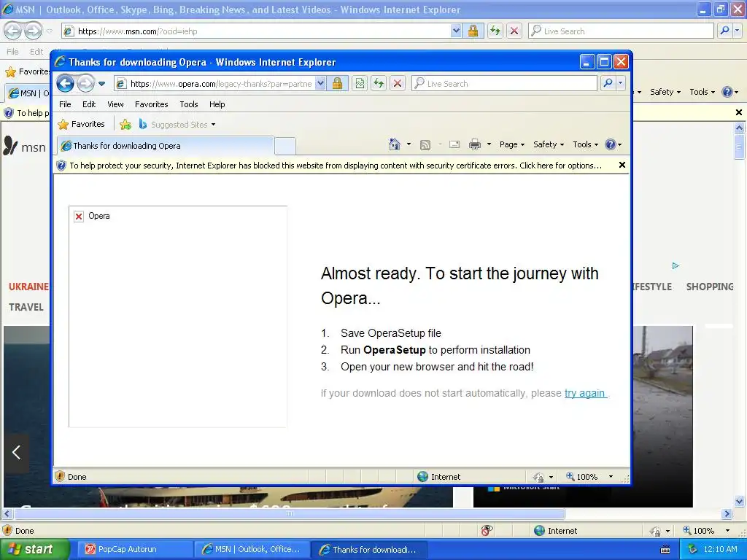Click lock icon in MSN window
The width and height of the screenshot is (747, 560).
click(x=473, y=31)
